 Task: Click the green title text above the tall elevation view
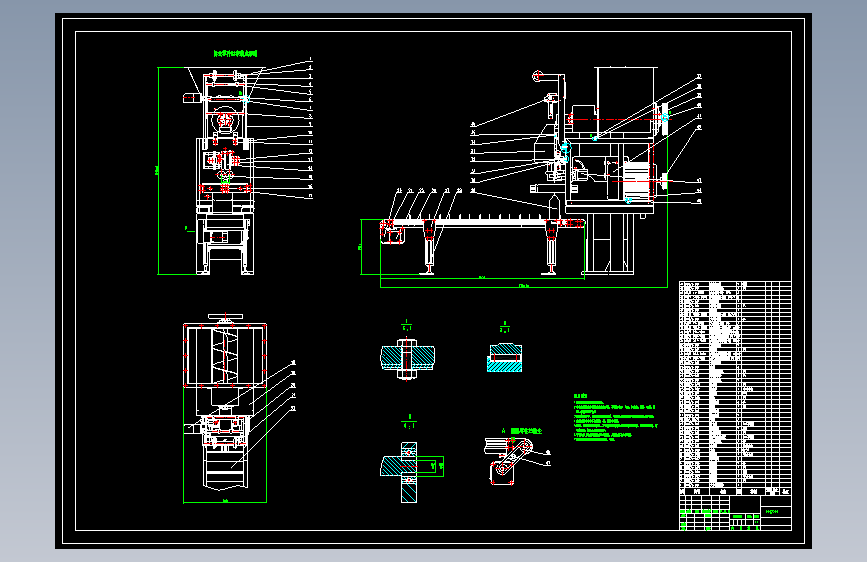click(236, 54)
